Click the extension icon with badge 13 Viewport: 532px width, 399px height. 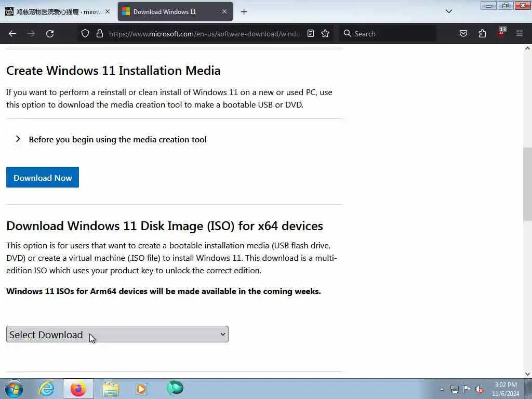click(x=501, y=33)
